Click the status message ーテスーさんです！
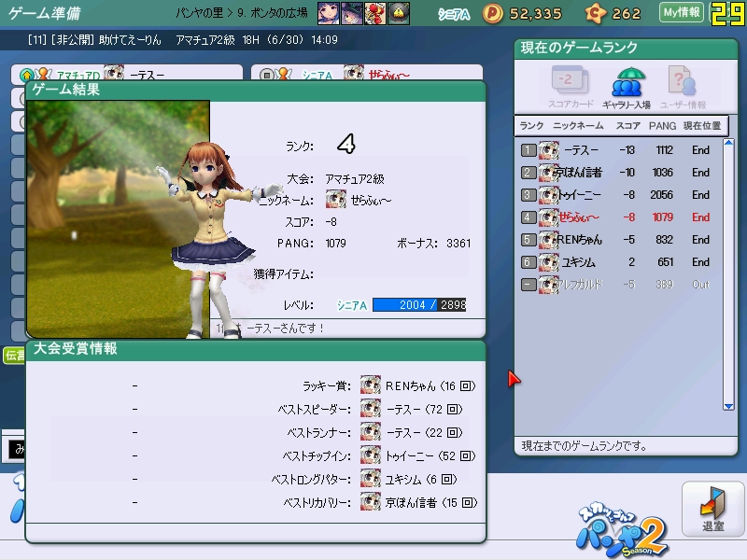The image size is (747, 560). (286, 329)
